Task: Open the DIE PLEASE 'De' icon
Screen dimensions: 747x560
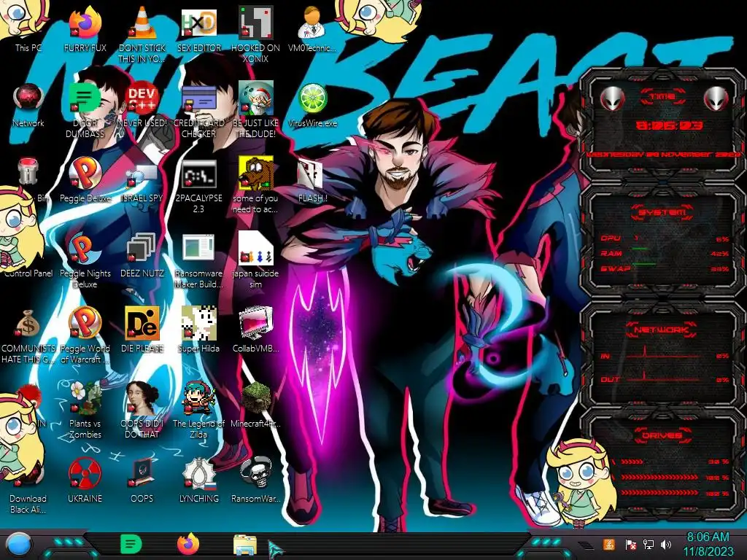Action: tap(142, 324)
